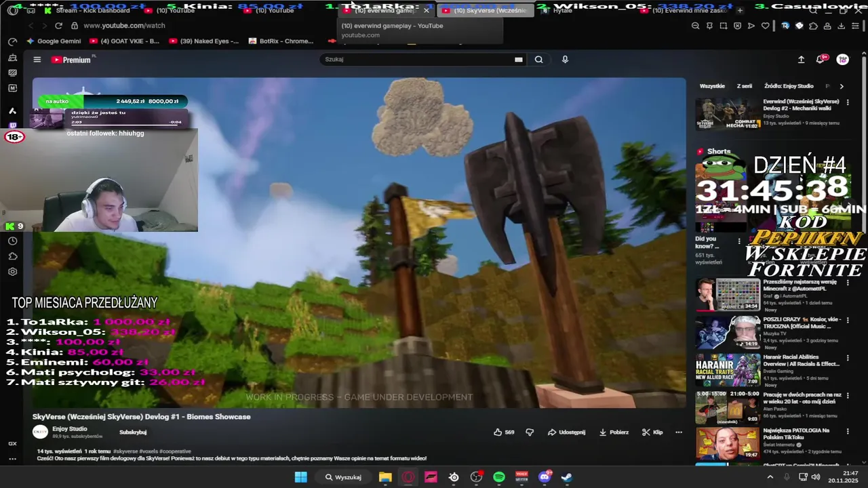Open Opera sidebar settings gear icon
This screenshot has height=488, width=868.
(12, 272)
